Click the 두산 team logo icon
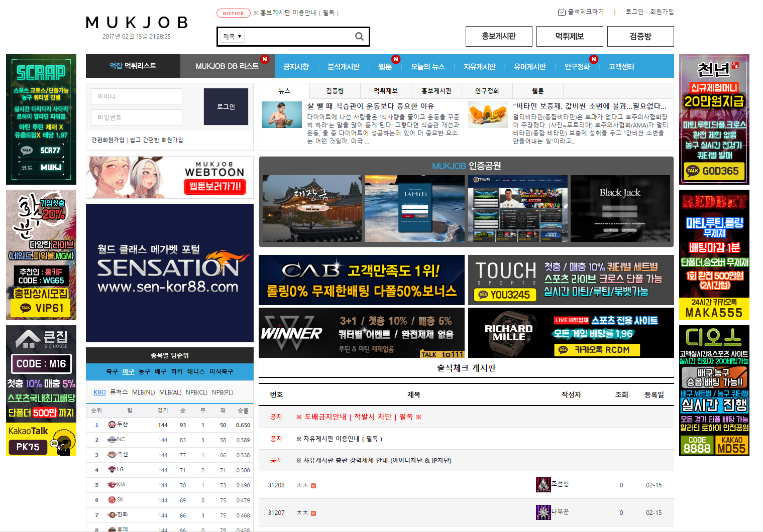 112,425
